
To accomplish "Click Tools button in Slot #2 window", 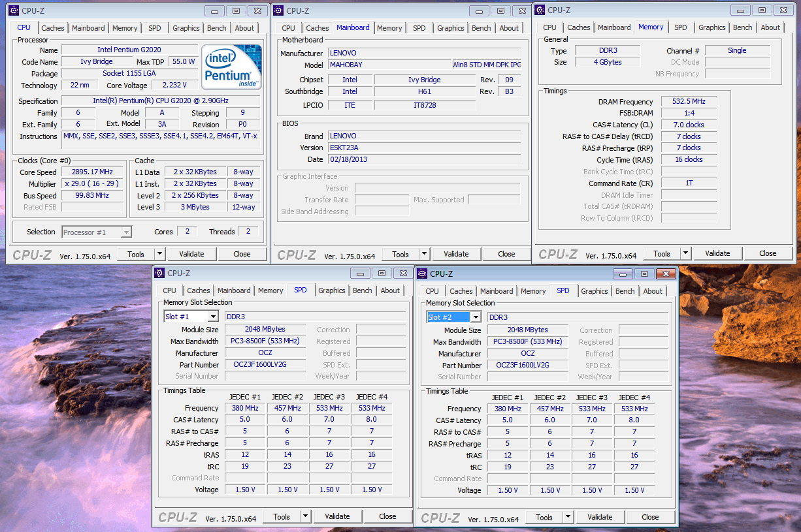I will click(544, 517).
